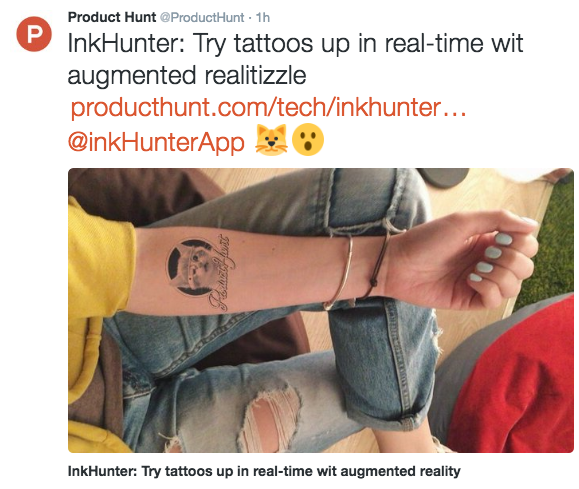Click the light blue painted nails
Viewport: 579px width, 489px height.
coord(489,256)
